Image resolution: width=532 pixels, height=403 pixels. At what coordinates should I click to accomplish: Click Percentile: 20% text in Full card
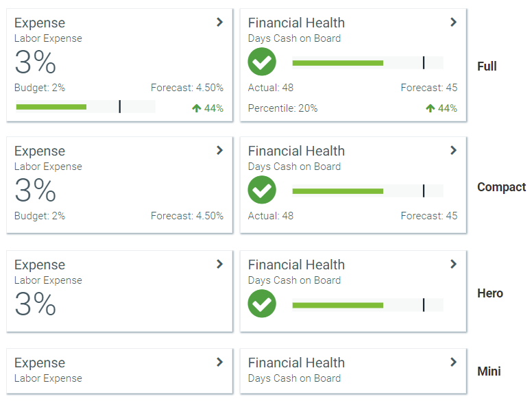click(282, 108)
